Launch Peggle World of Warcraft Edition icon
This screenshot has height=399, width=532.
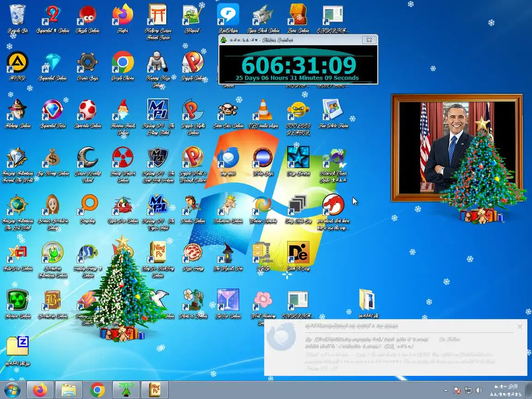pos(193,157)
